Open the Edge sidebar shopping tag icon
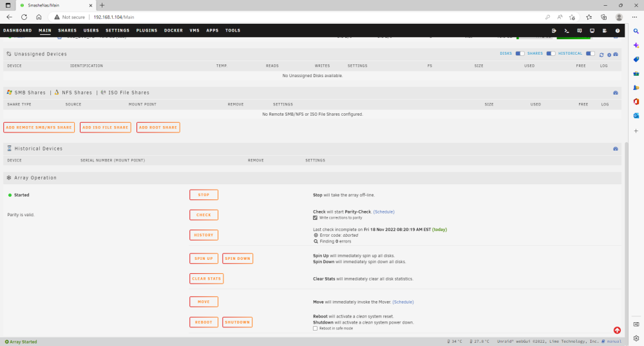This screenshot has width=644, height=346. pyautogui.click(x=636, y=59)
